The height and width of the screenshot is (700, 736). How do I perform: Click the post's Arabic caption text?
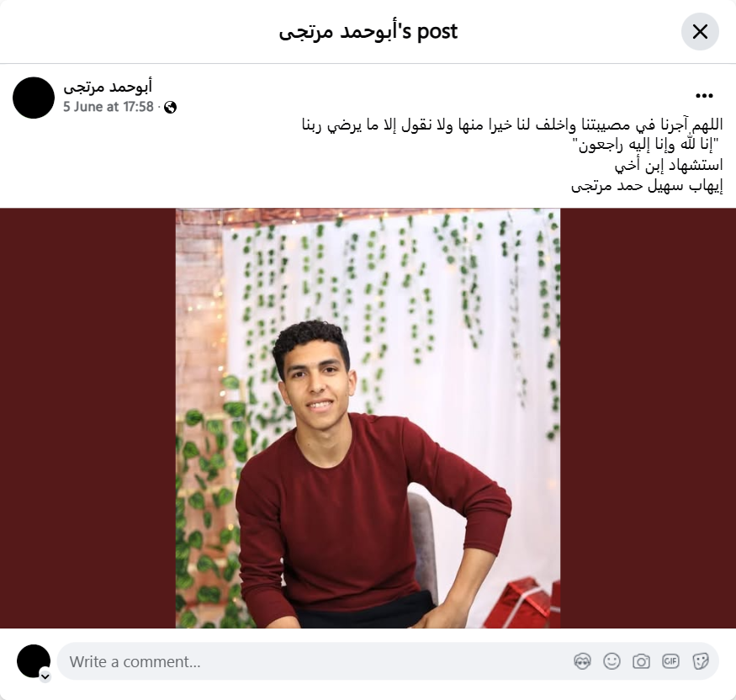pyautogui.click(x=512, y=156)
